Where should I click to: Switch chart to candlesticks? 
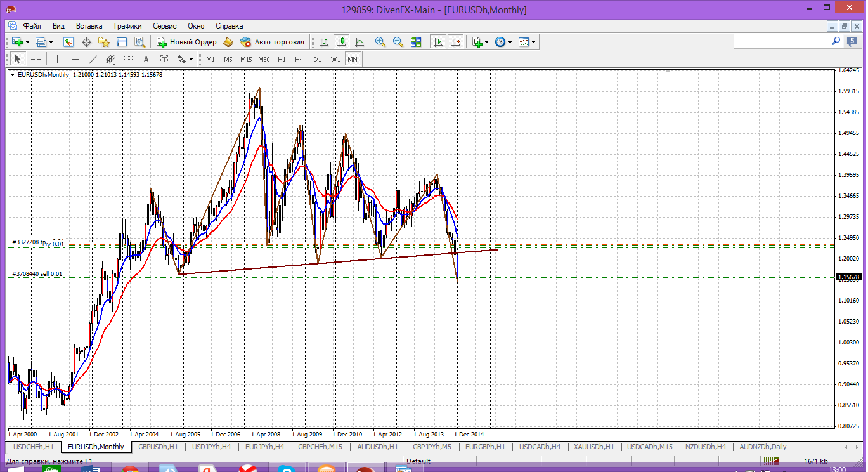click(x=342, y=42)
